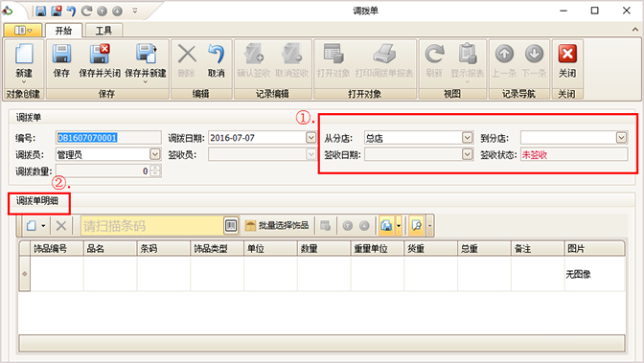Viewport: 644px width, 363px height.
Task: Click the new-row indicator in grid
Action: pos(25,274)
